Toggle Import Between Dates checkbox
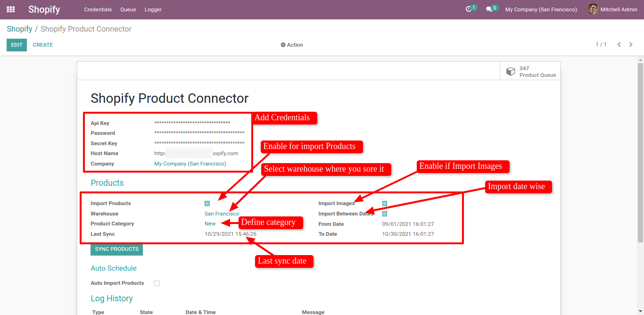This screenshot has height=315, width=644. [x=385, y=214]
